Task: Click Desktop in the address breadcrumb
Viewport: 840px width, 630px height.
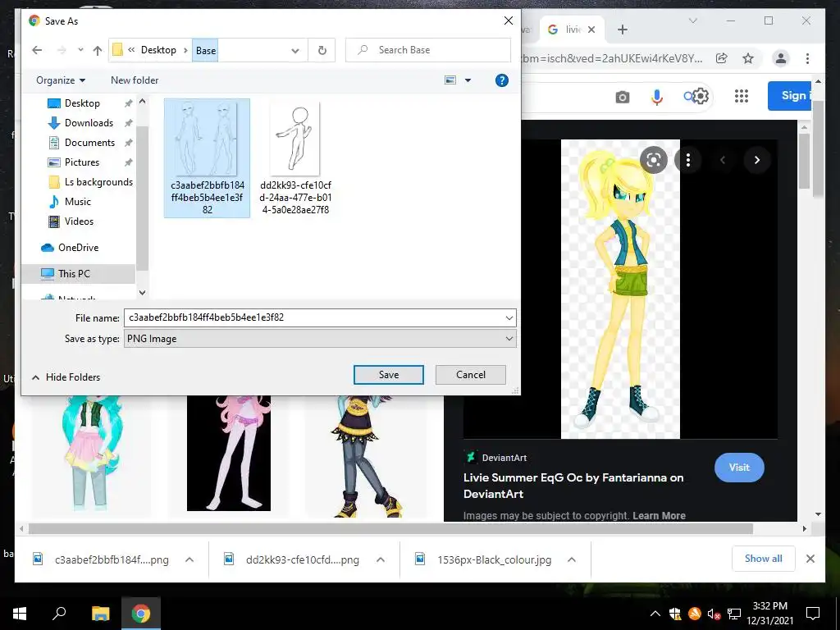Action: click(x=158, y=50)
